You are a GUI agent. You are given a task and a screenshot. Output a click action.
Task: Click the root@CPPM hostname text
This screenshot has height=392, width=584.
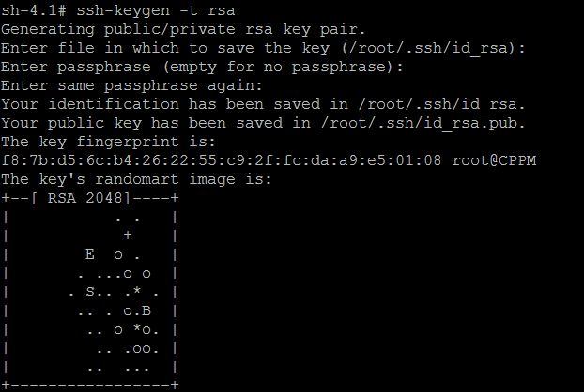tap(494, 160)
